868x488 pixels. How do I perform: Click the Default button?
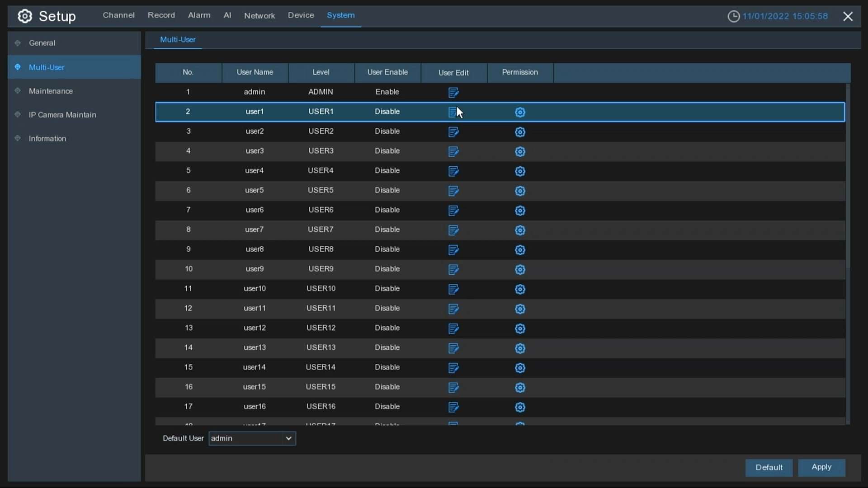(769, 467)
